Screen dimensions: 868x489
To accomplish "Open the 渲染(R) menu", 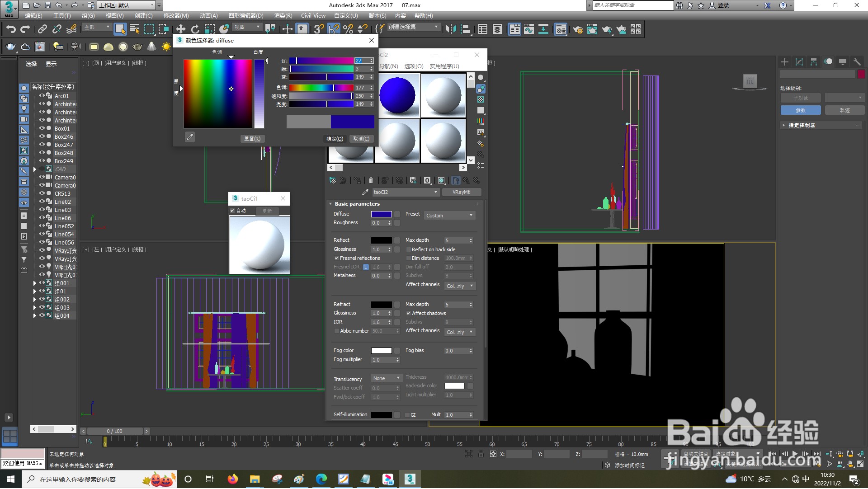I will tap(283, 16).
